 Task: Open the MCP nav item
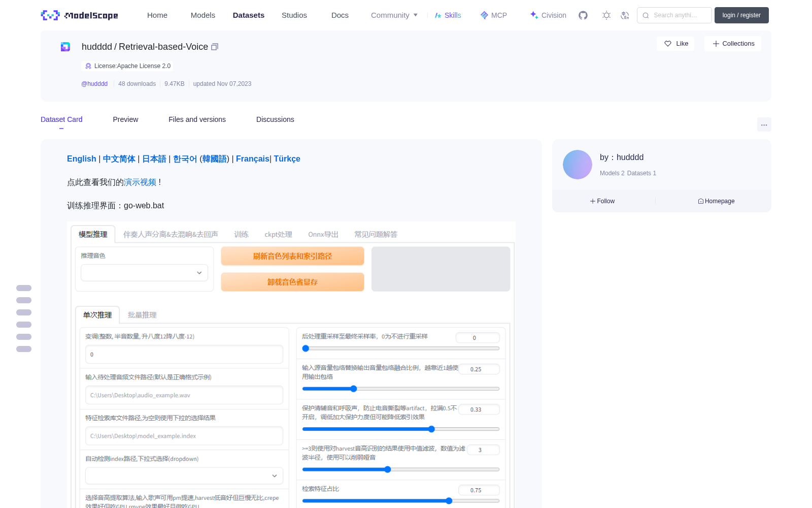tap(494, 15)
